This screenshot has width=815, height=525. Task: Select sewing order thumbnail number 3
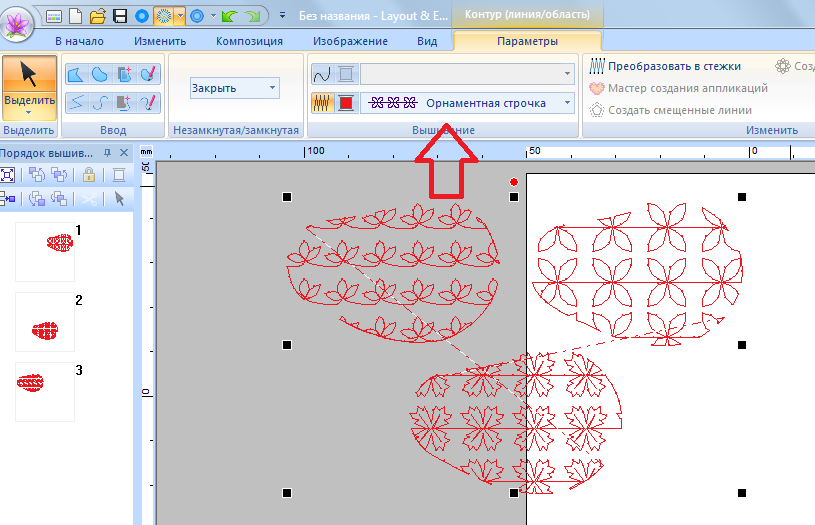(x=45, y=392)
